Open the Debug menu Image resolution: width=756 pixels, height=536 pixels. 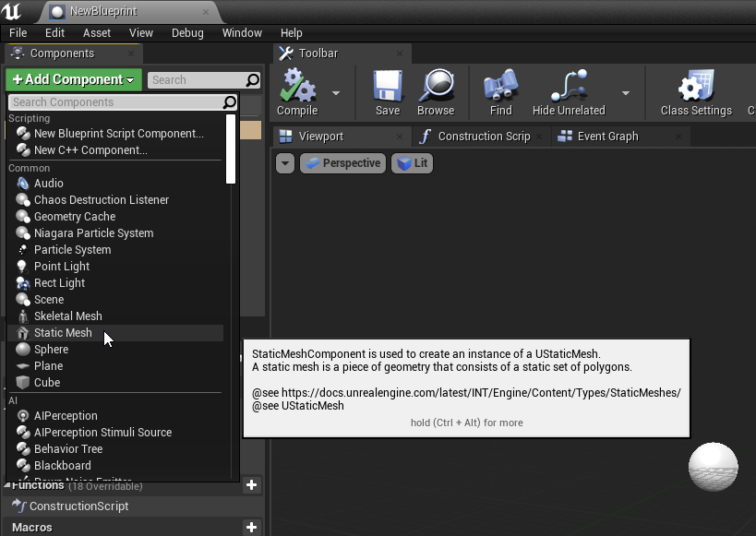pyautogui.click(x=187, y=33)
